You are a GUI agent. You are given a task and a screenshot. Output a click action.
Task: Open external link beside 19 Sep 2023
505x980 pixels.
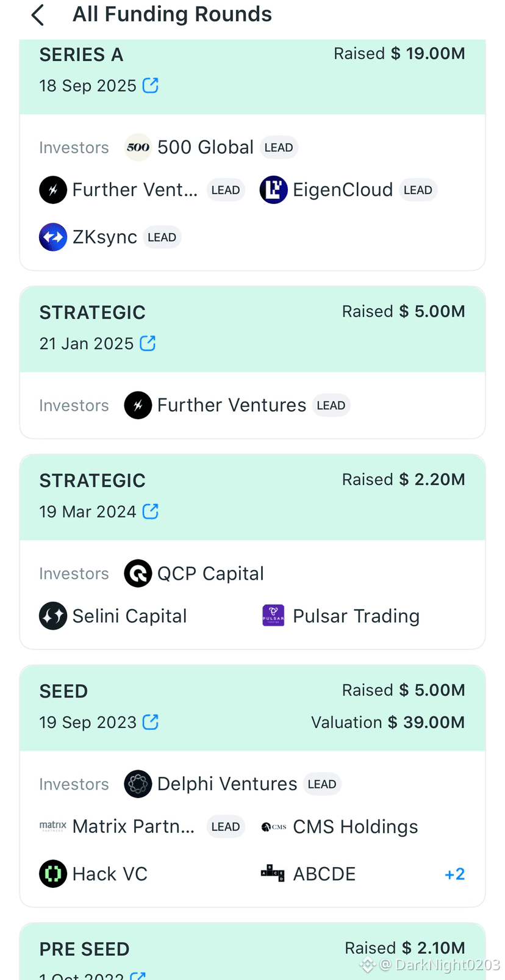[x=151, y=722]
